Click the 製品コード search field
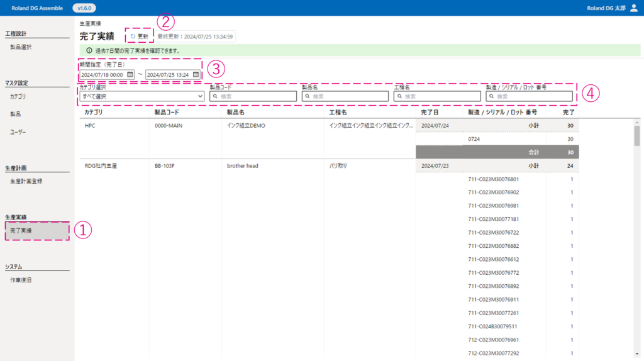Screen dimensions: 644x361 [x=253, y=96]
